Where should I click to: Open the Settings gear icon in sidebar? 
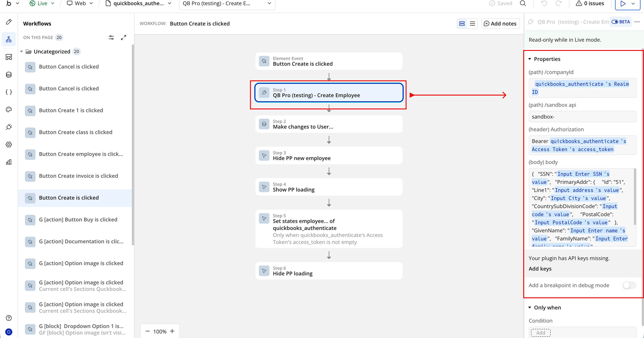point(9,144)
